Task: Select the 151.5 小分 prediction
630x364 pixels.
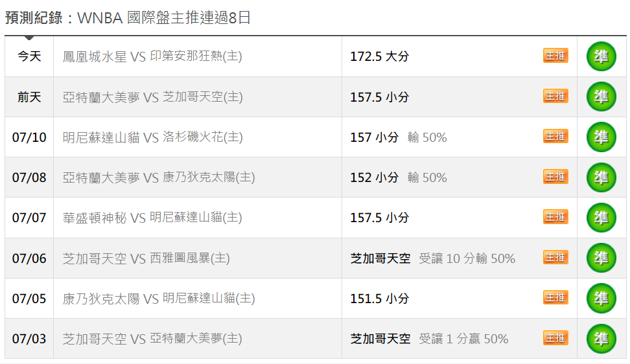Action: [x=379, y=299]
